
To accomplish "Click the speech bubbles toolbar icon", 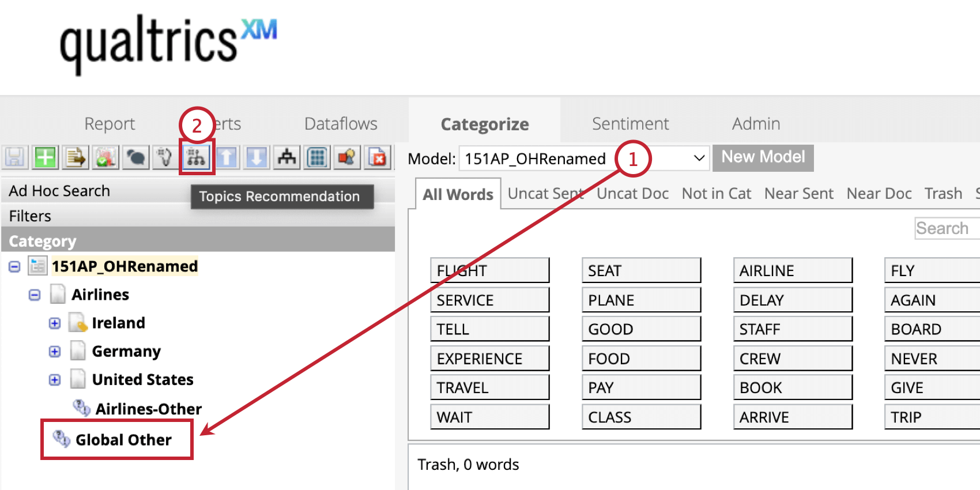I will pos(135,157).
